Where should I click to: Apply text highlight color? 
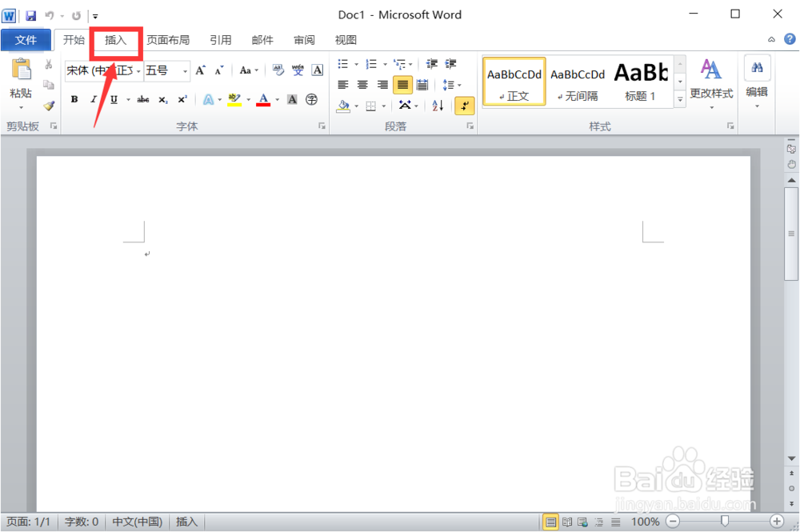click(x=235, y=99)
